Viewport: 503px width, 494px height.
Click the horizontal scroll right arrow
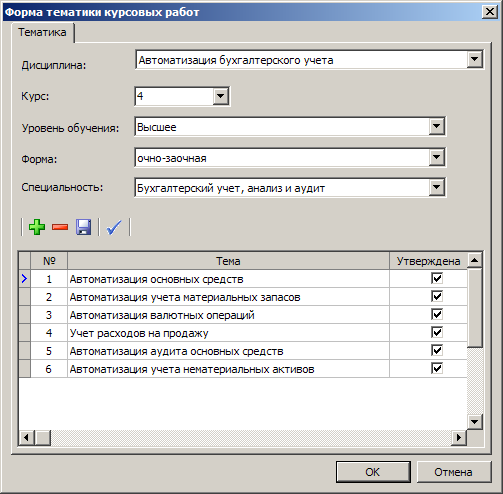[459, 437]
